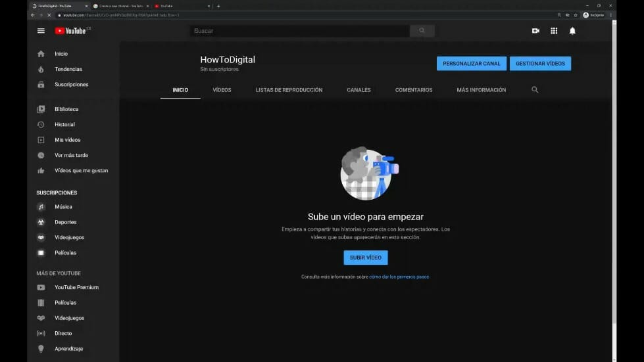Click the Biblioteca library icon

coord(41,109)
